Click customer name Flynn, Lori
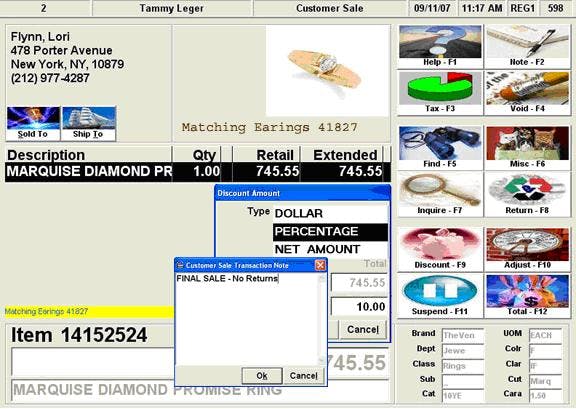 40,36
